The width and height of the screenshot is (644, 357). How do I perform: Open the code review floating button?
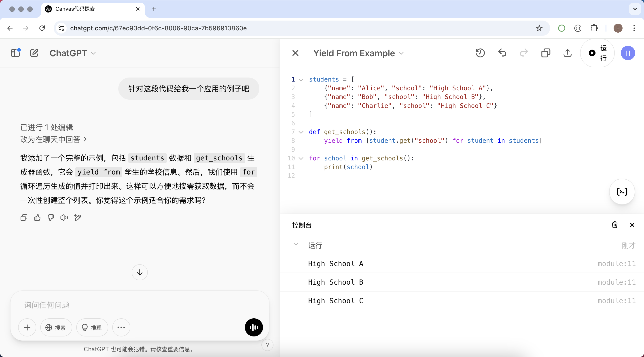point(622,192)
